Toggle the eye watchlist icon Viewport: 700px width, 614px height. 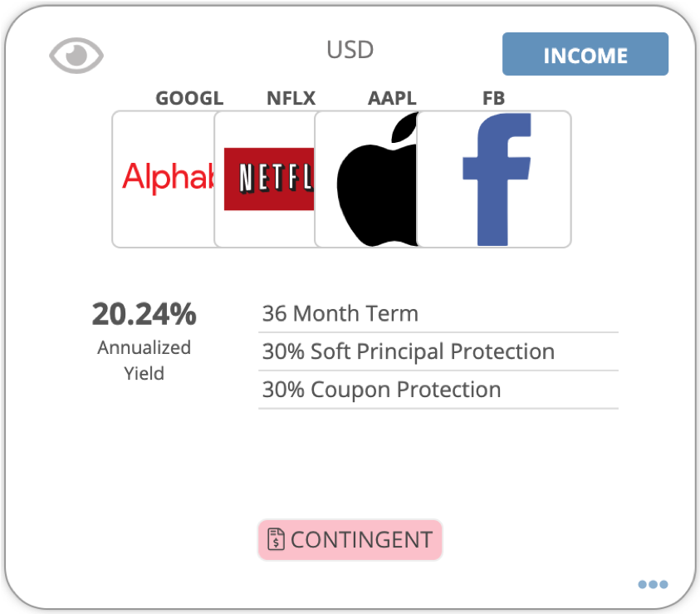point(76,56)
